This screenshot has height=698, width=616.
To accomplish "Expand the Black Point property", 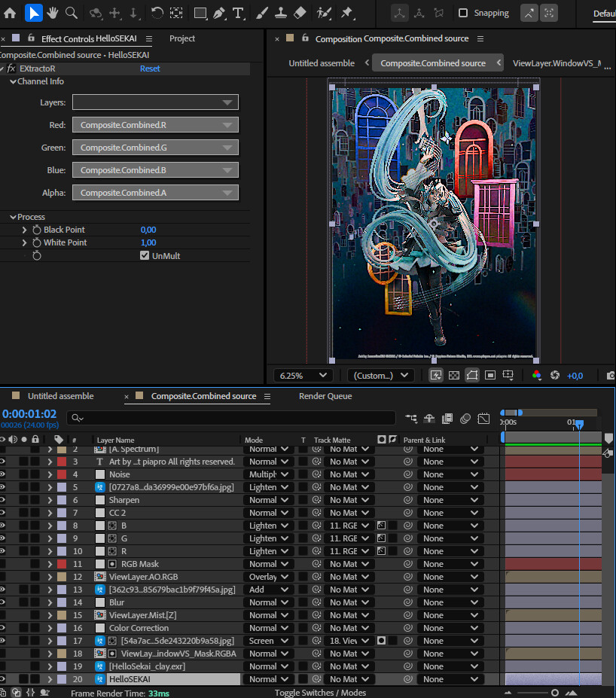I will (24, 230).
